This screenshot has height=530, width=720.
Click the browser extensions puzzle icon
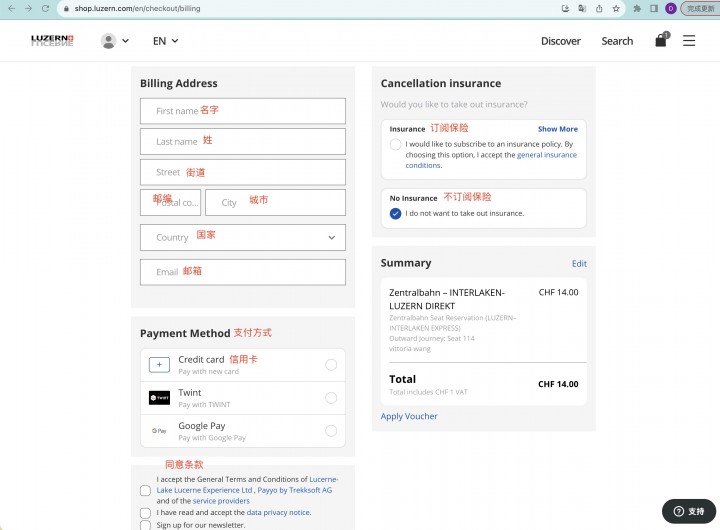[x=637, y=8]
